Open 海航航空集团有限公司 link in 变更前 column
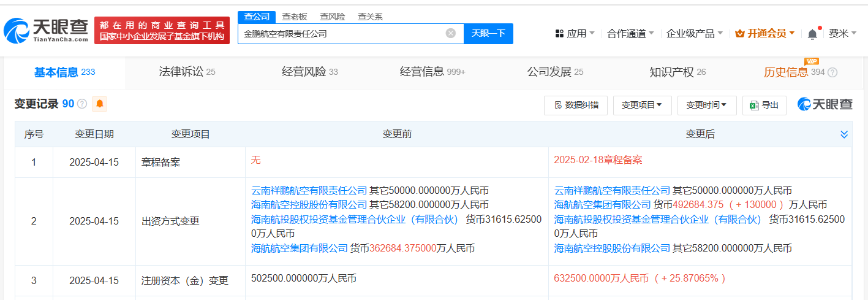868x300 pixels. click(300, 248)
